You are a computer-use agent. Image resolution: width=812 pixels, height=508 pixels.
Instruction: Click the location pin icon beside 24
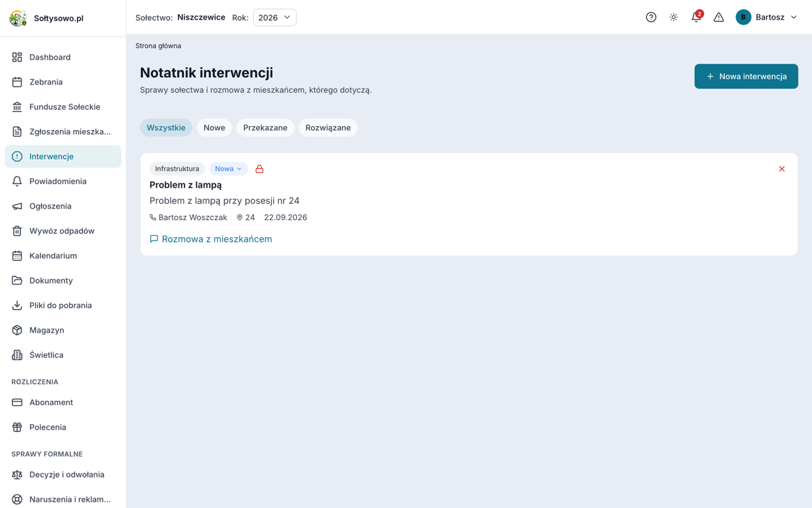(x=240, y=217)
